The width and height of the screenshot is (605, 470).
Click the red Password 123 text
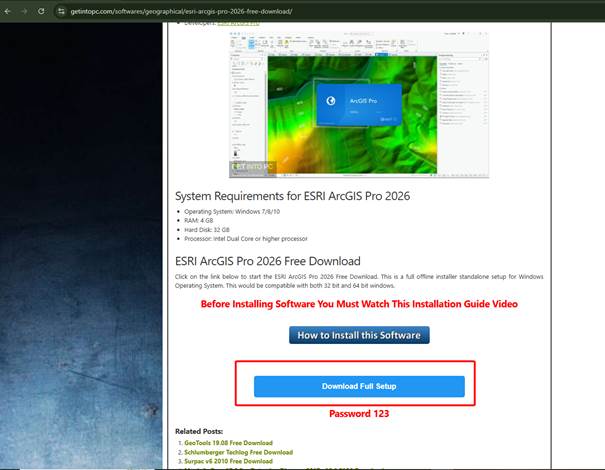[359, 414]
